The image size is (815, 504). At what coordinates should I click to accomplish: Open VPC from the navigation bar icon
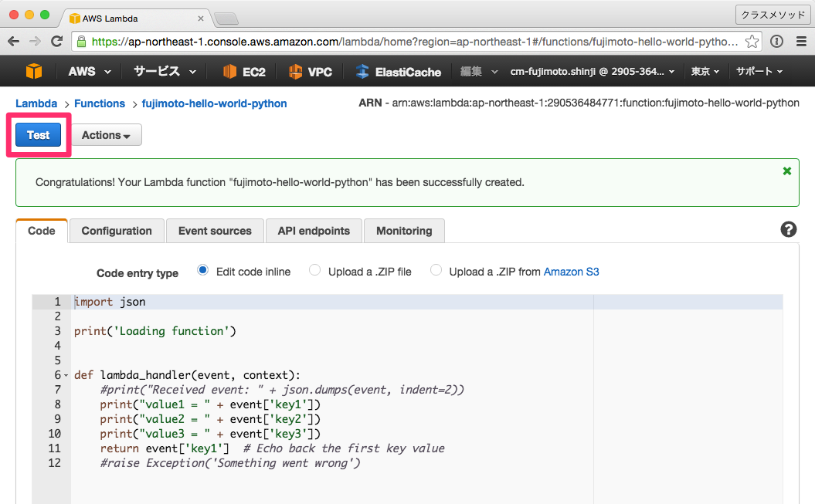pyautogui.click(x=309, y=70)
